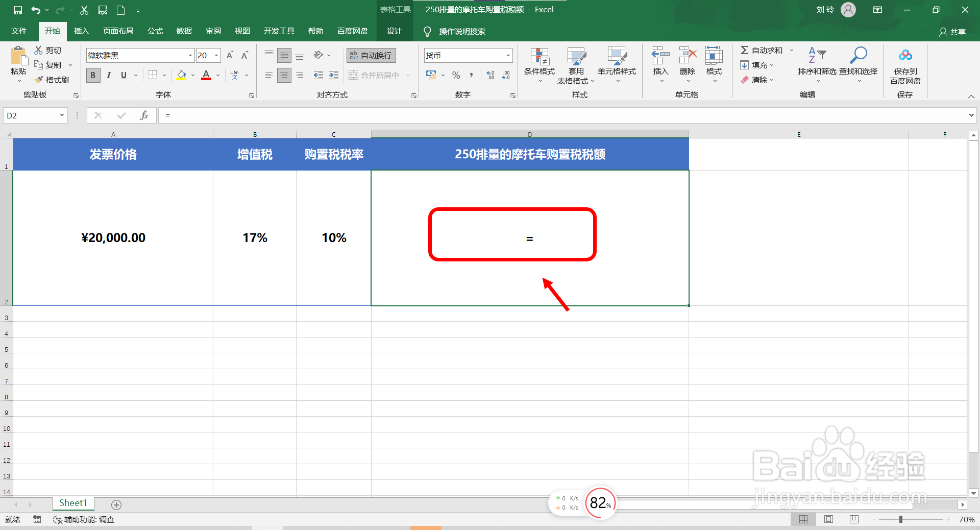Viewport: 980px width, 530px height.
Task: Click the 共享 Share button
Action: pos(952,32)
